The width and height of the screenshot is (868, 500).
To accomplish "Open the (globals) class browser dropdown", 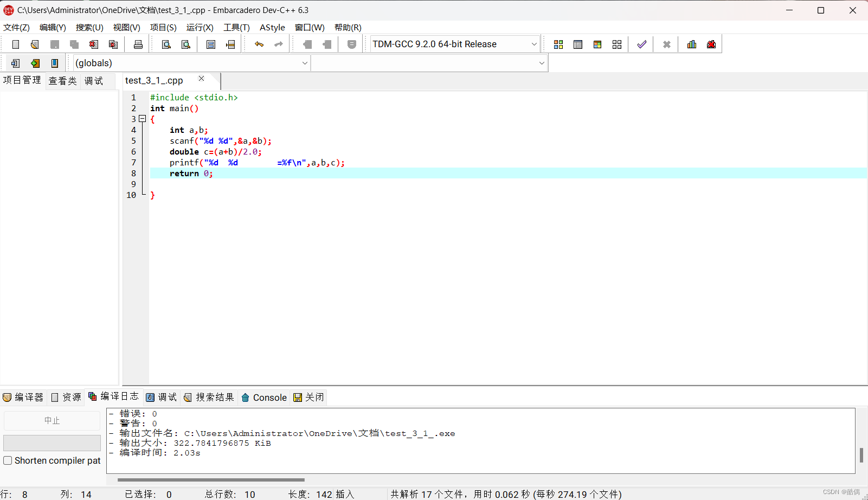I will click(305, 63).
